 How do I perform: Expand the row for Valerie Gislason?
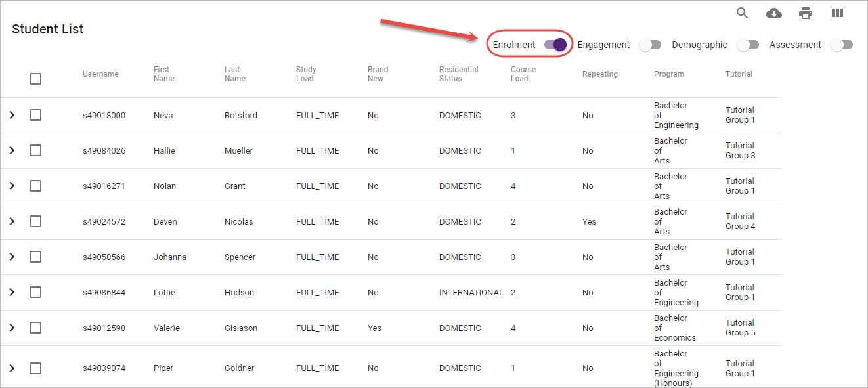pyautogui.click(x=12, y=328)
